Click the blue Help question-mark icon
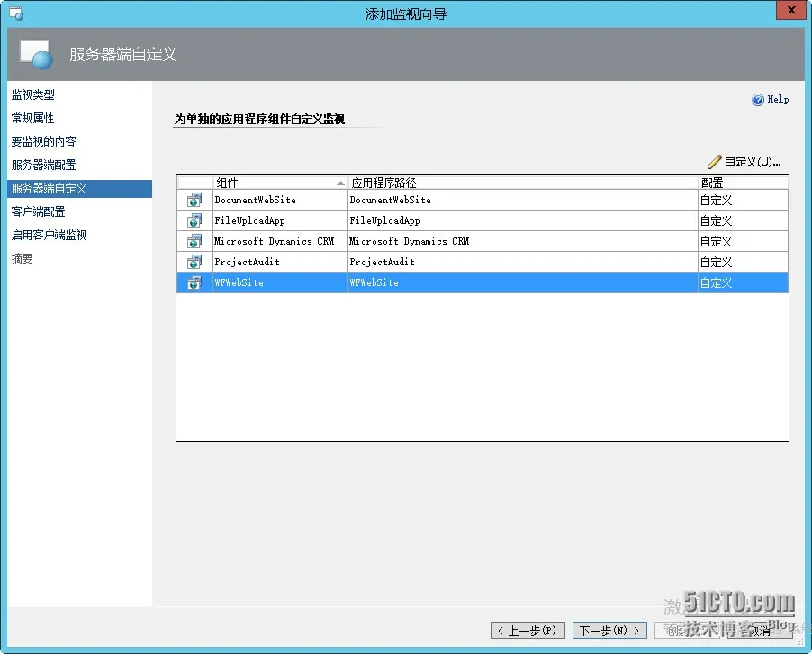 pyautogui.click(x=758, y=100)
